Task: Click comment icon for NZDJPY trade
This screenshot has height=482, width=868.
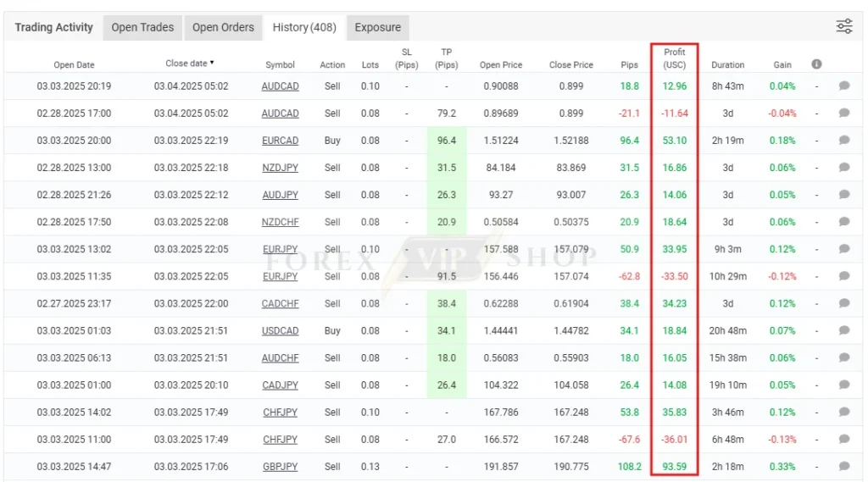Action: click(x=843, y=167)
